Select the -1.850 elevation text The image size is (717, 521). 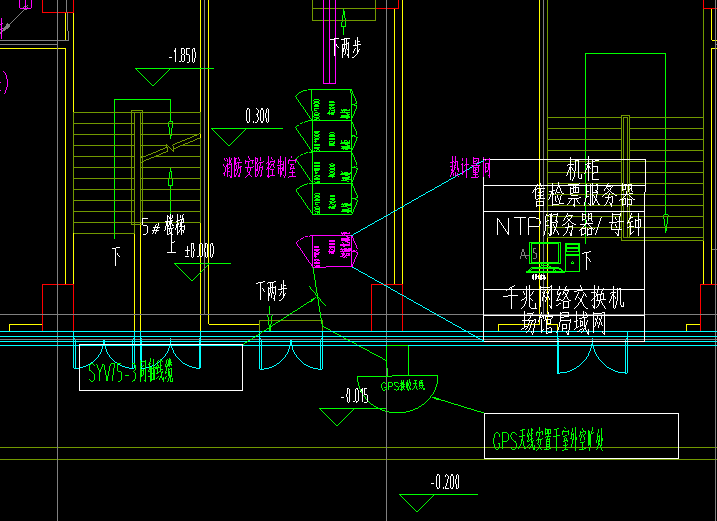(x=182, y=56)
